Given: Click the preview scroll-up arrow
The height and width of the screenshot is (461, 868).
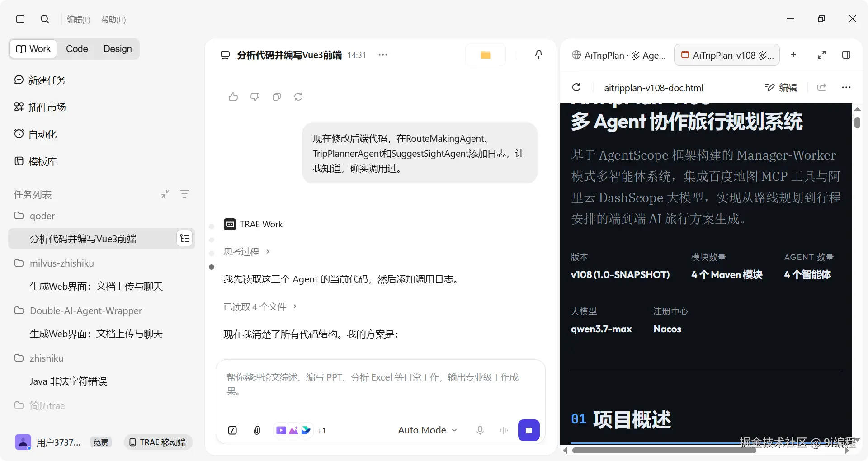Looking at the screenshot, I should (x=857, y=109).
